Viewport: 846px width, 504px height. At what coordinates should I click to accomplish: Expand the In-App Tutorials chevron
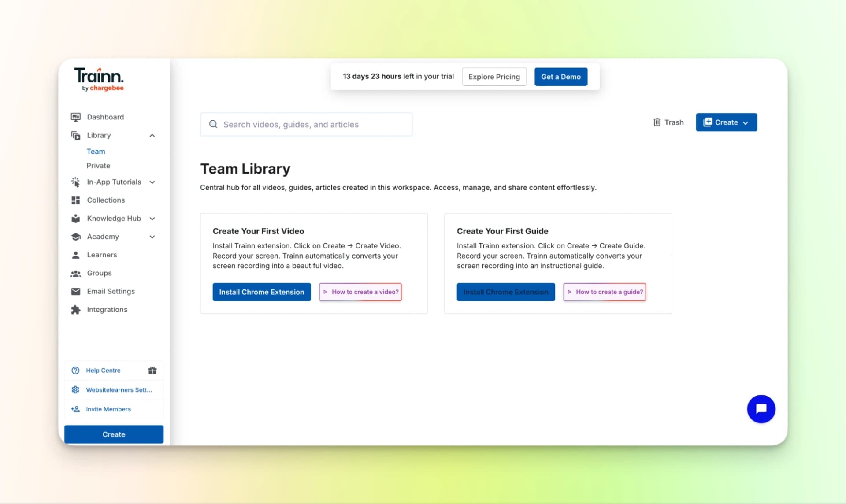coord(152,182)
